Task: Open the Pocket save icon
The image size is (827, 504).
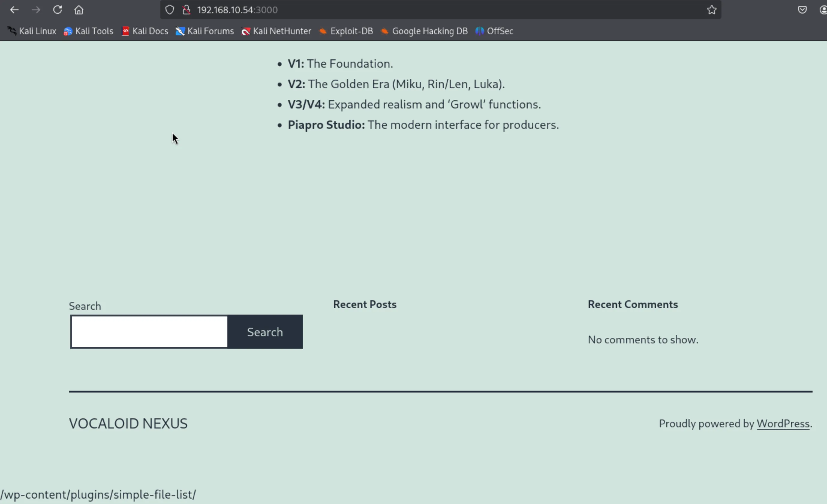Action: (802, 10)
